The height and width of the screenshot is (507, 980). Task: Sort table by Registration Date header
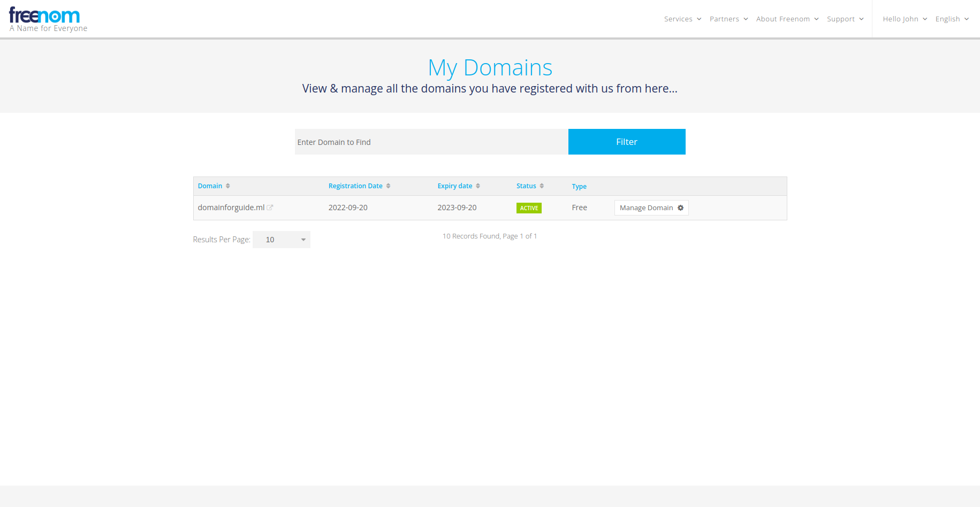click(355, 186)
